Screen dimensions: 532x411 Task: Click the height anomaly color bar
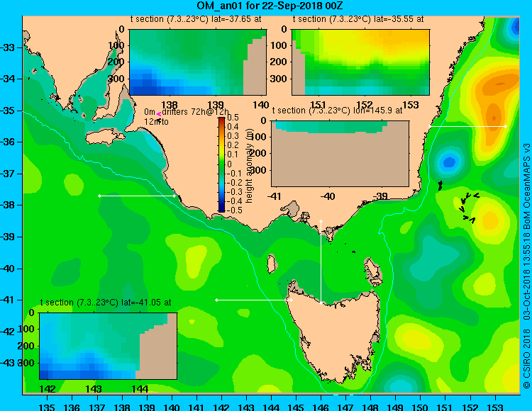pos(221,164)
